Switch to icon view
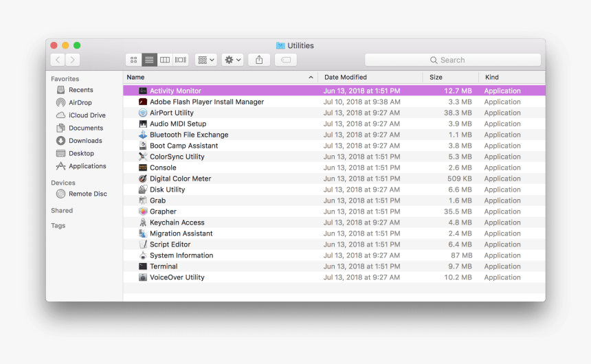This screenshot has width=591, height=364. tap(133, 60)
